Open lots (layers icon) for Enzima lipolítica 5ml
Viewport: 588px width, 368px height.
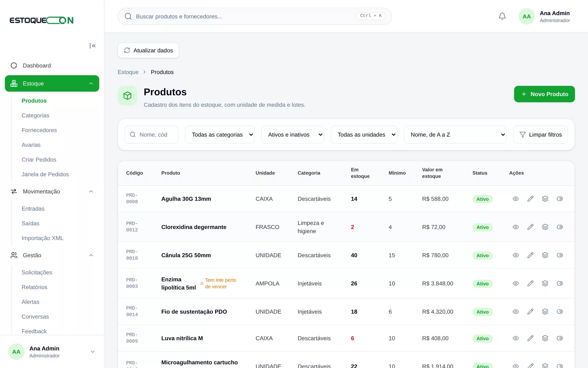point(545,283)
